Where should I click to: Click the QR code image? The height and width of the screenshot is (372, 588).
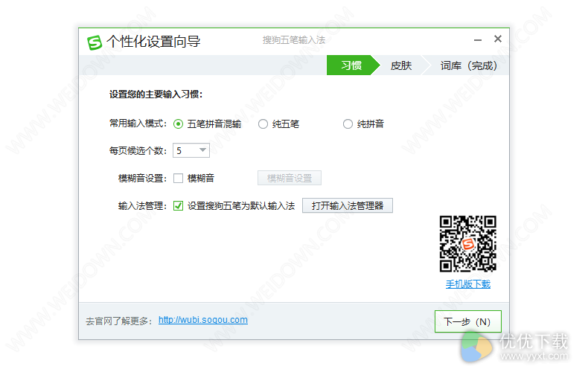[x=468, y=244]
